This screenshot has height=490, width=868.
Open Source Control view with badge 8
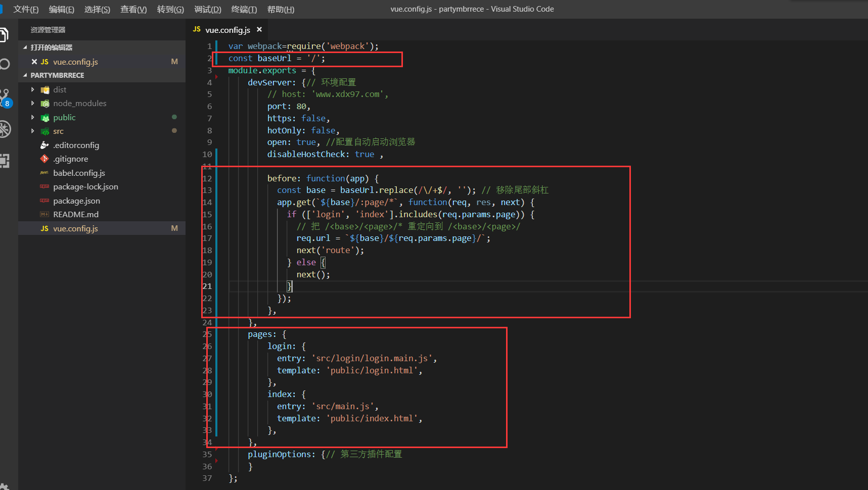point(5,98)
